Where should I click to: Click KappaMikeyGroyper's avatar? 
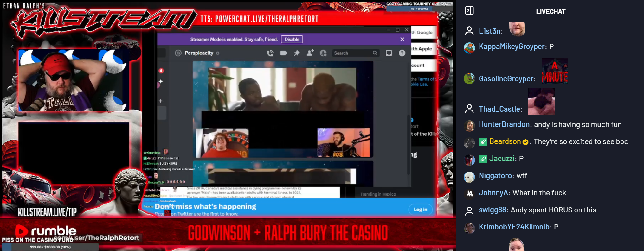[469, 48]
